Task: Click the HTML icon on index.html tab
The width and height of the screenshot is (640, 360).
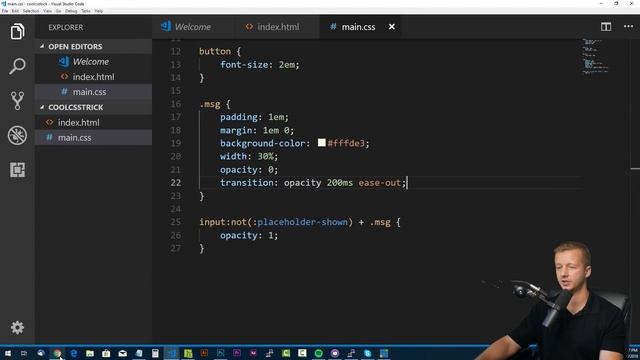Action: pos(249,27)
